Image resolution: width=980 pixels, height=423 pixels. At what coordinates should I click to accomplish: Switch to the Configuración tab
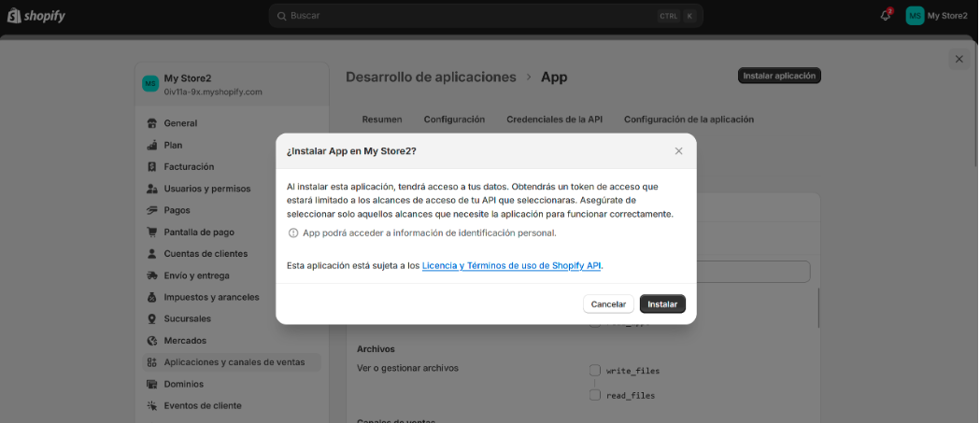coord(454,120)
